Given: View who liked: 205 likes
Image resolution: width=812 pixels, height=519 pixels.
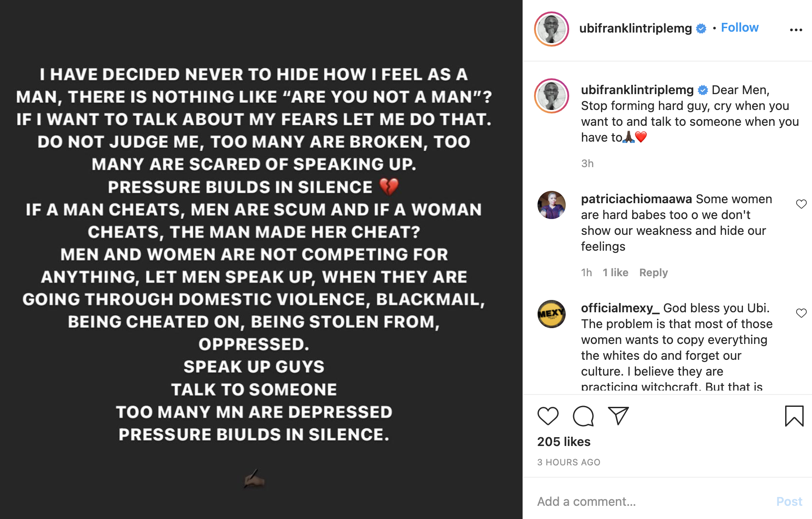Looking at the screenshot, I should coord(563,442).
